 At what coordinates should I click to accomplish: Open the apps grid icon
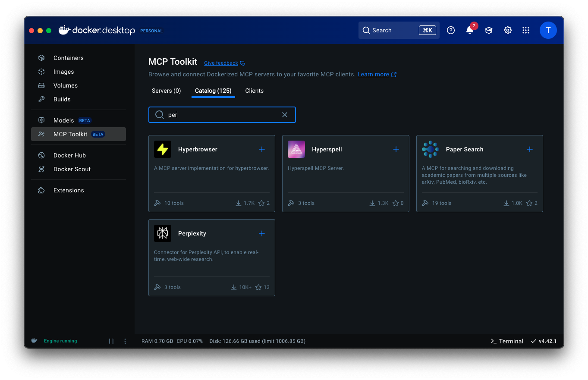526,30
